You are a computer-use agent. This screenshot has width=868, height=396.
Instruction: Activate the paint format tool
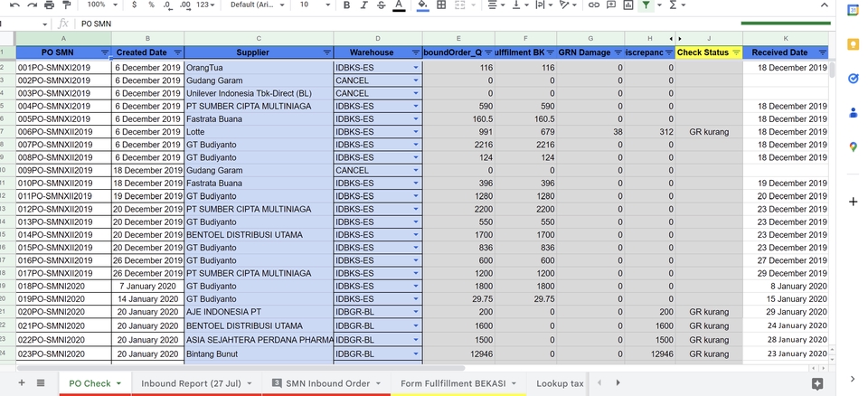67,5
